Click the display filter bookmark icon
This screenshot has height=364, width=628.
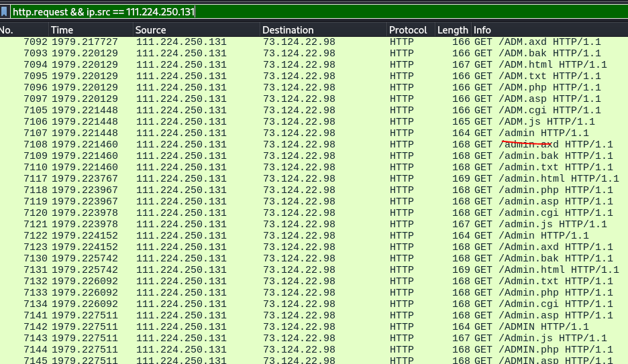5,11
